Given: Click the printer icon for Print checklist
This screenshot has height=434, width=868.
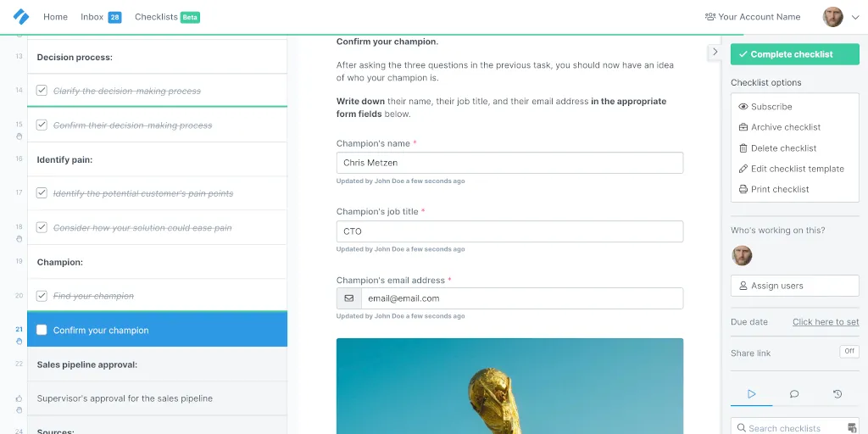Looking at the screenshot, I should [x=743, y=189].
